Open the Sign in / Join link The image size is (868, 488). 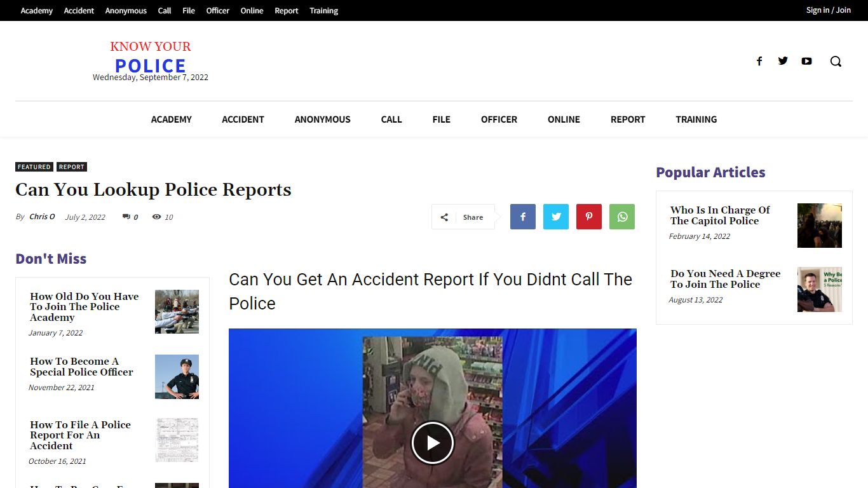click(x=828, y=10)
